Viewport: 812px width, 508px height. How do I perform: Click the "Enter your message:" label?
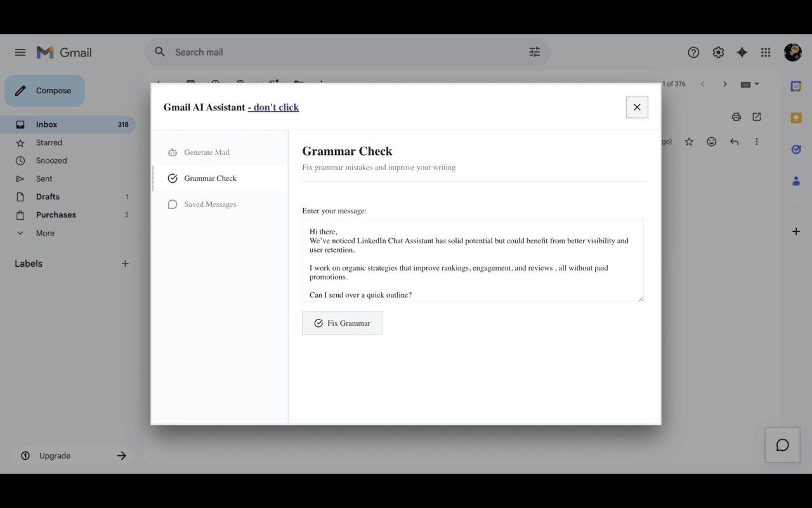coord(334,211)
